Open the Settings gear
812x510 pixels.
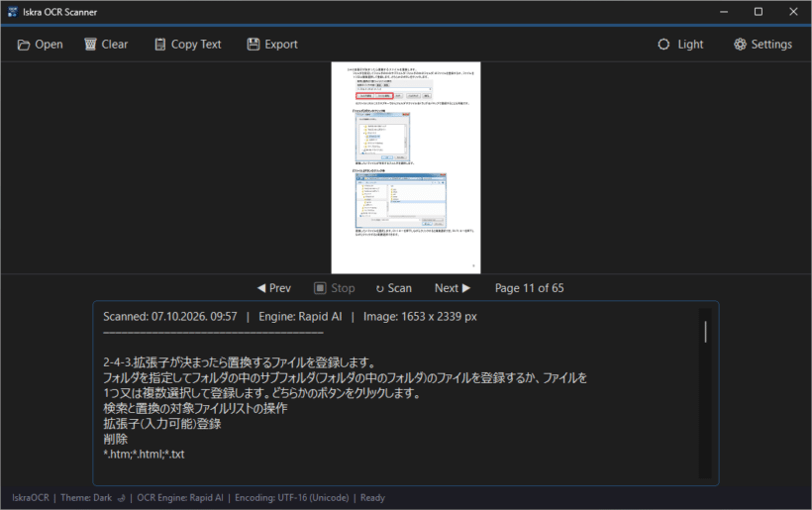coord(762,45)
